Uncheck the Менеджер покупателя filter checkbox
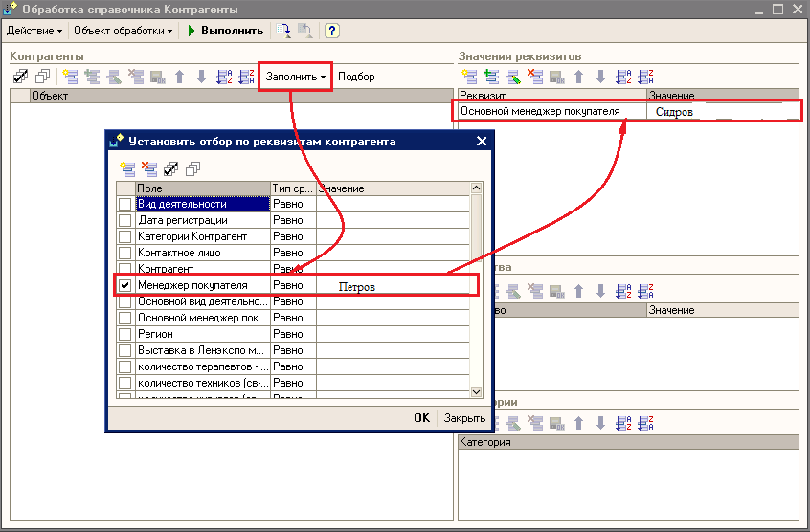This screenshot has width=810, height=532. (125, 285)
